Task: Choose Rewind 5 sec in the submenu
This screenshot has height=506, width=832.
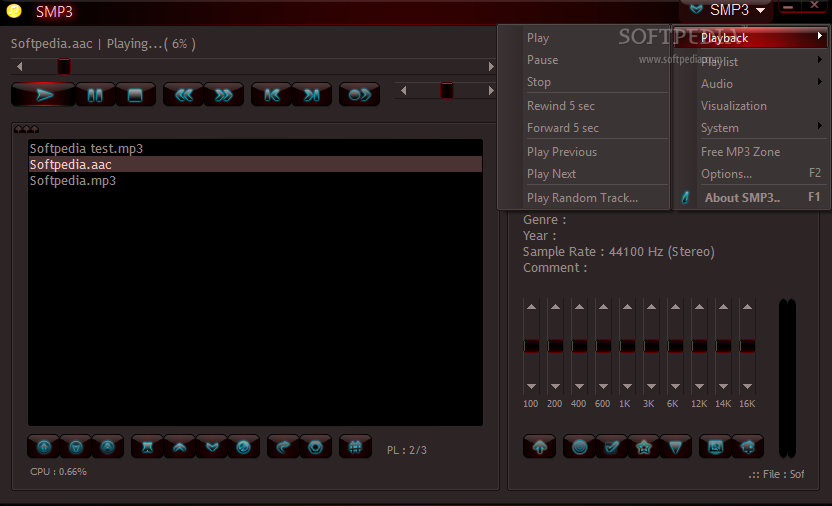Action: (583, 106)
